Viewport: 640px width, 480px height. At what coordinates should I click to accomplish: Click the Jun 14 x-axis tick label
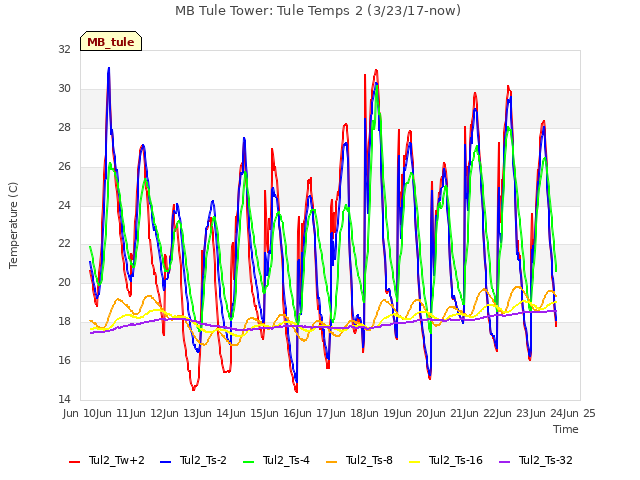213,413
